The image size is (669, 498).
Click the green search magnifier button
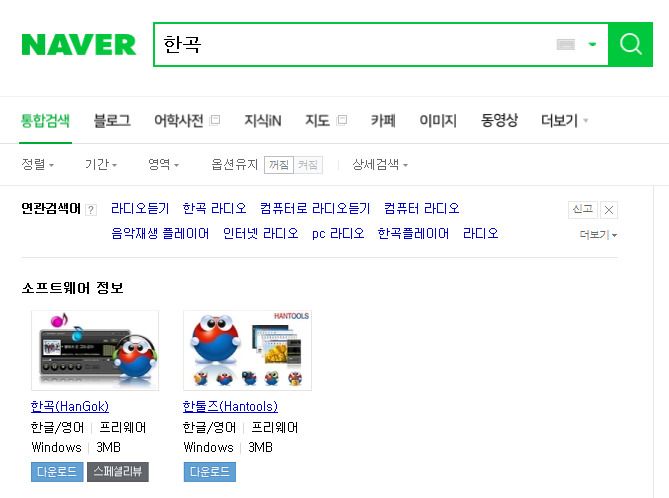[631, 44]
